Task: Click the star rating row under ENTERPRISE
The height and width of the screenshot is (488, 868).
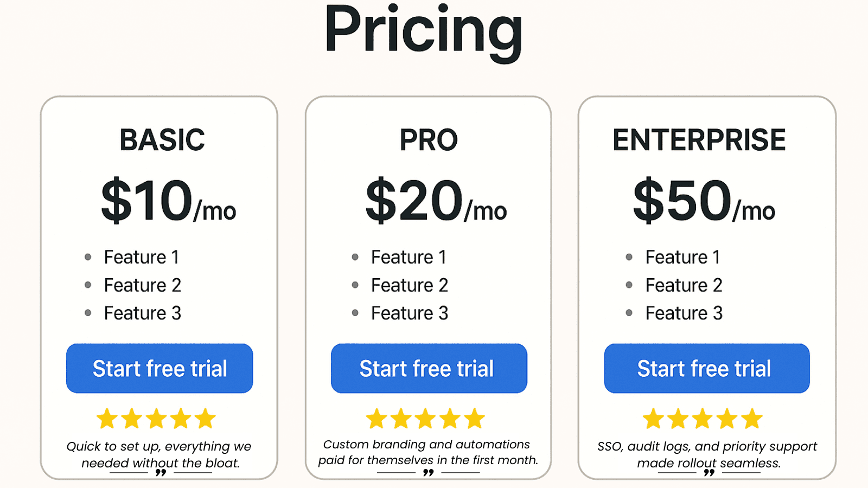Action: coord(702,418)
